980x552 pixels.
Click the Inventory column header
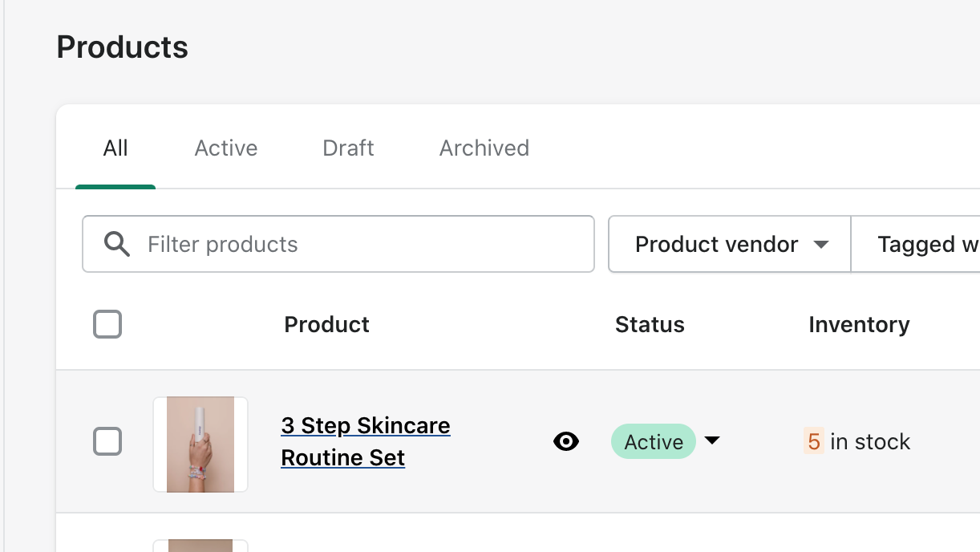[859, 324]
